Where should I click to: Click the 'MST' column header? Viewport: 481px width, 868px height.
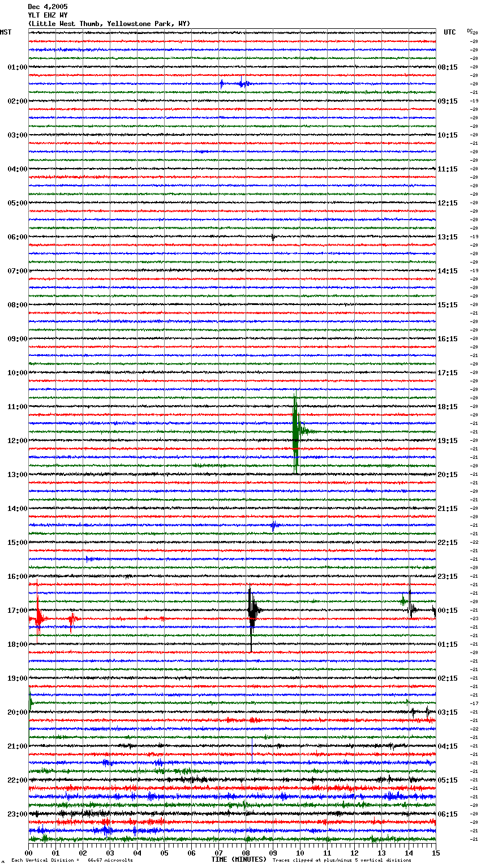click(6, 32)
